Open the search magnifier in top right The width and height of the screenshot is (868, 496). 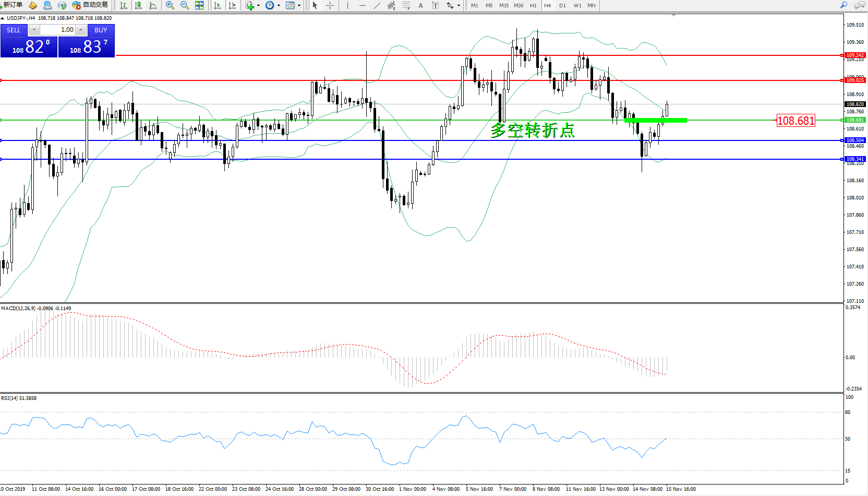(x=843, y=5)
